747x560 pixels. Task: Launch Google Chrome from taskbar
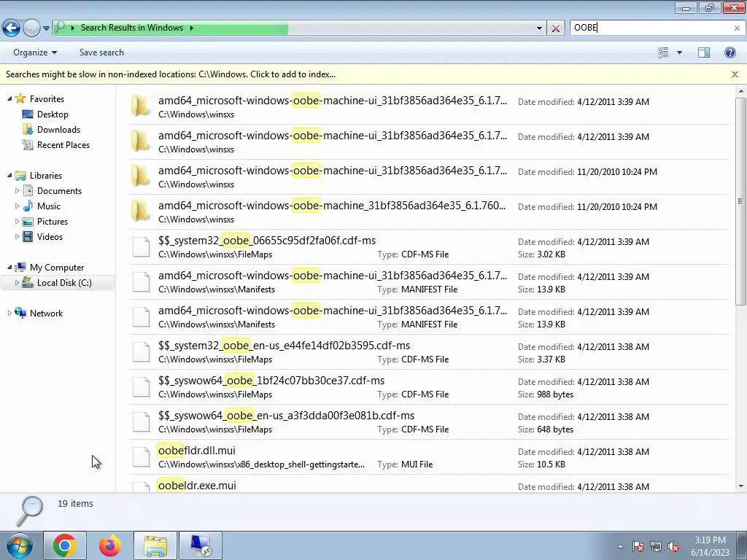click(65, 545)
